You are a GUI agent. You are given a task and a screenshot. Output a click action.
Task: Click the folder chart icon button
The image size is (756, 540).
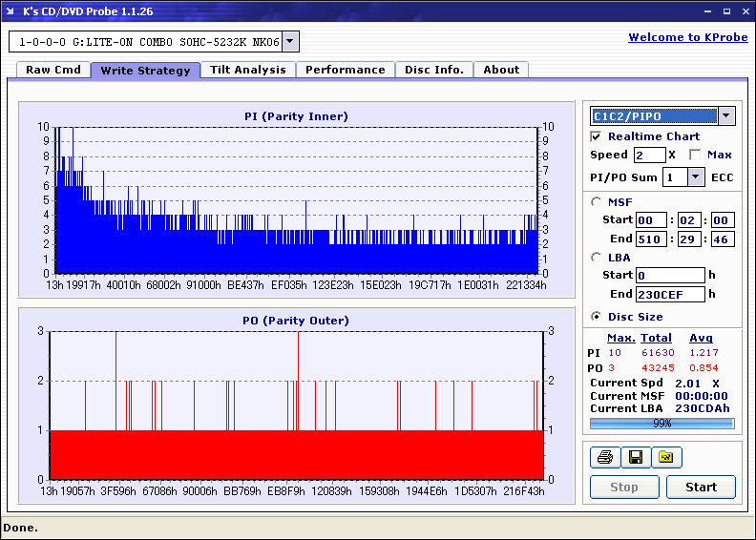point(666,457)
